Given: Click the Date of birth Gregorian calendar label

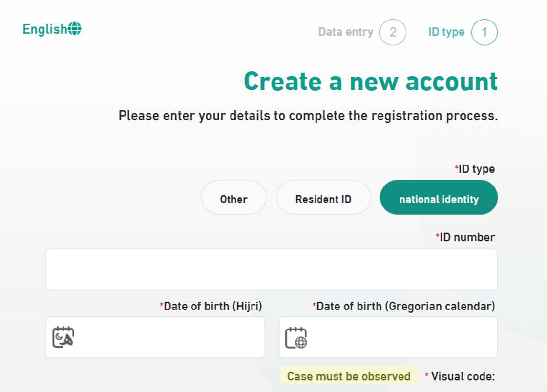Looking at the screenshot, I should tap(405, 306).
